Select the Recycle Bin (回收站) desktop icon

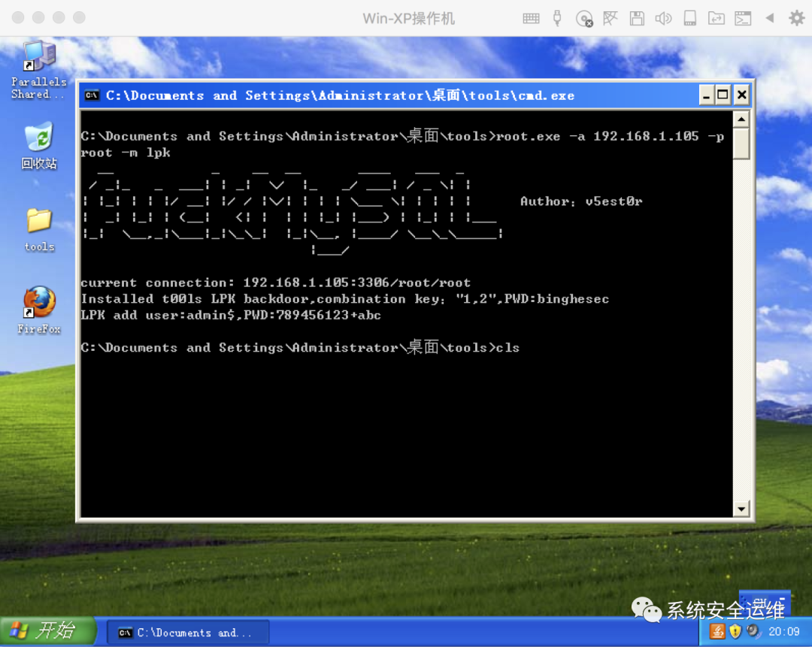tap(39, 146)
